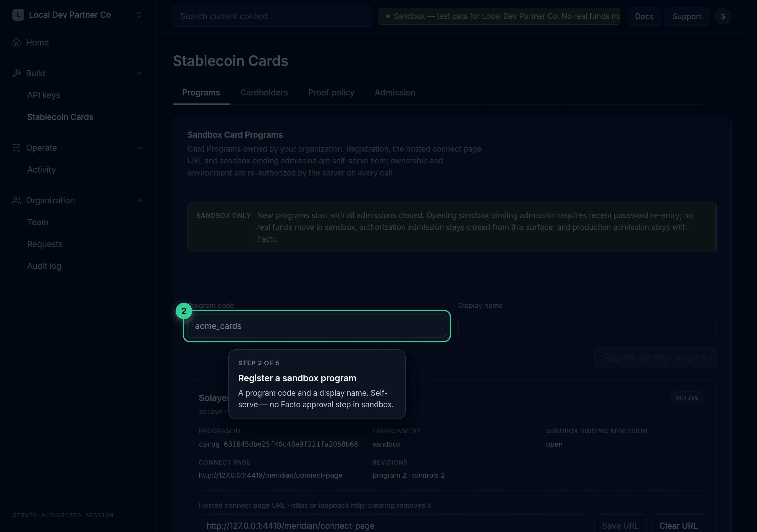
Task: Click the Operate sliders icon
Action: coord(17,148)
